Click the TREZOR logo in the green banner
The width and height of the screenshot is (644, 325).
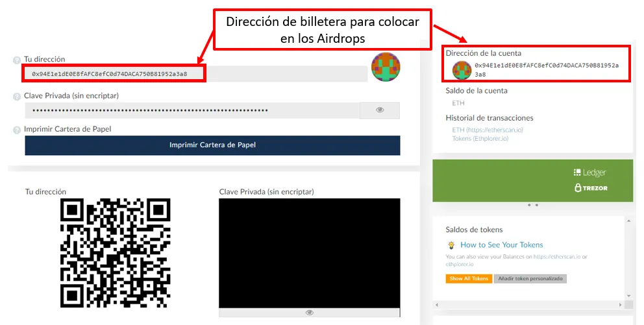coord(591,188)
